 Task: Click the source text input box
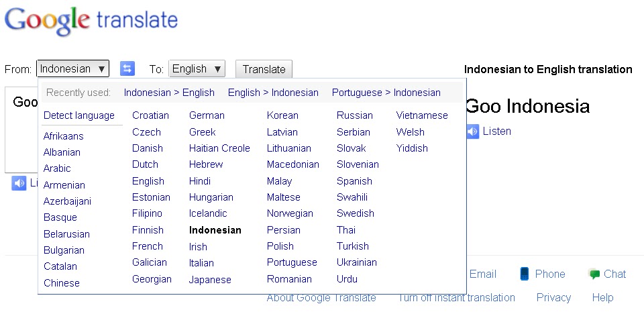click(20, 134)
